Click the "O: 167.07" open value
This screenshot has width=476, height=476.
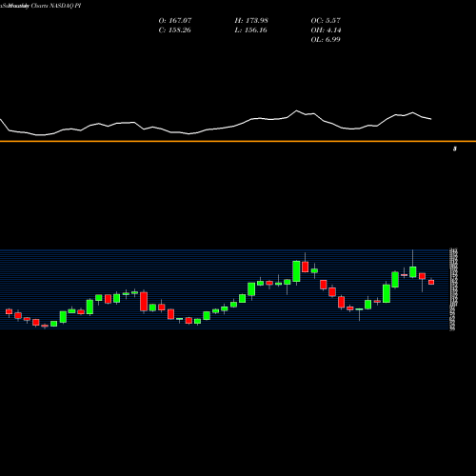click(x=175, y=21)
